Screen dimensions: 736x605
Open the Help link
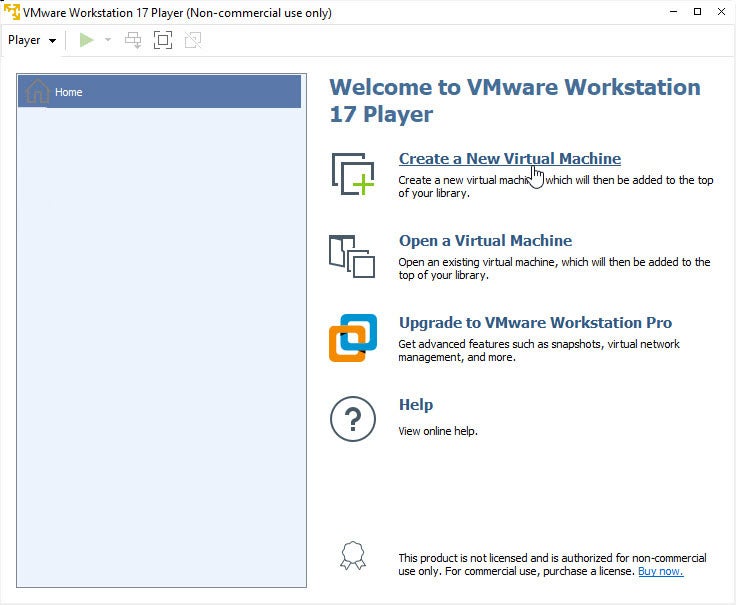pos(416,405)
